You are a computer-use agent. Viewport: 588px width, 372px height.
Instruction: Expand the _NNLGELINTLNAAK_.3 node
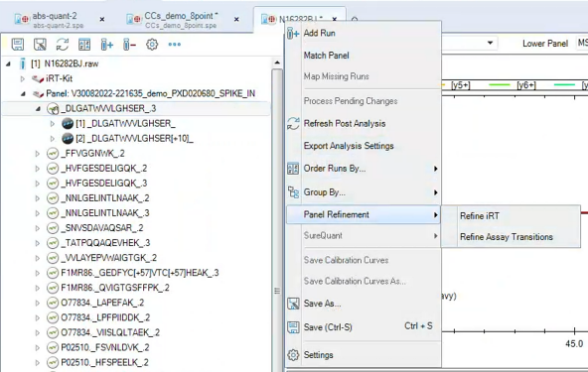(38, 213)
